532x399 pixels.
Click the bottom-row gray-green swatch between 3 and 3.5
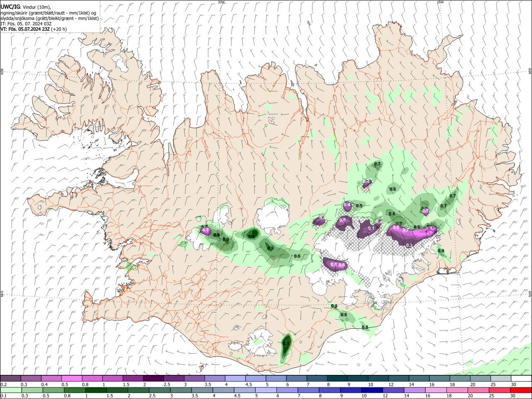(x=180, y=390)
